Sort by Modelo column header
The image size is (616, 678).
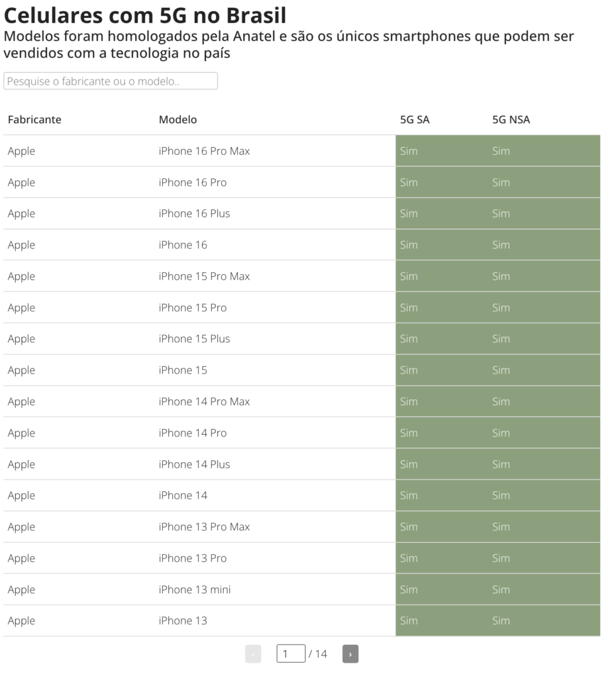[178, 120]
